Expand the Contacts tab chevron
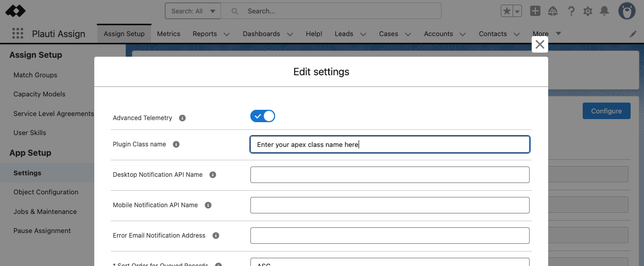The height and width of the screenshot is (266, 644). [x=517, y=35]
